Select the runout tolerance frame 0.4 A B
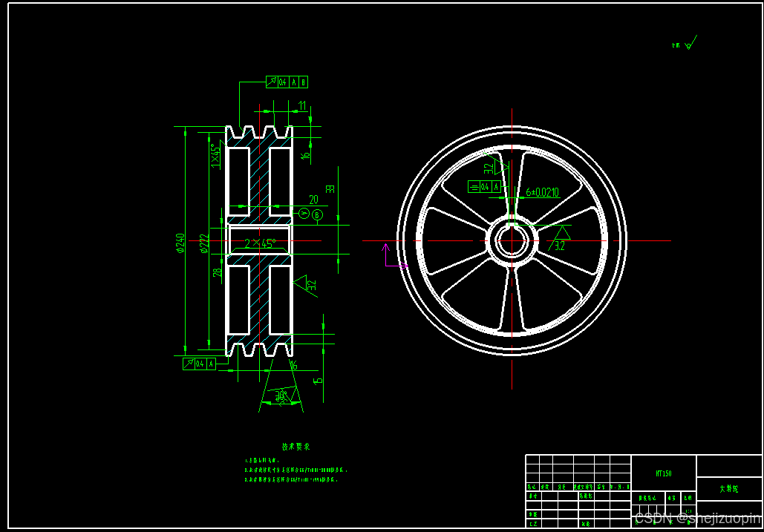This screenshot has height=532, width=764. pos(287,82)
